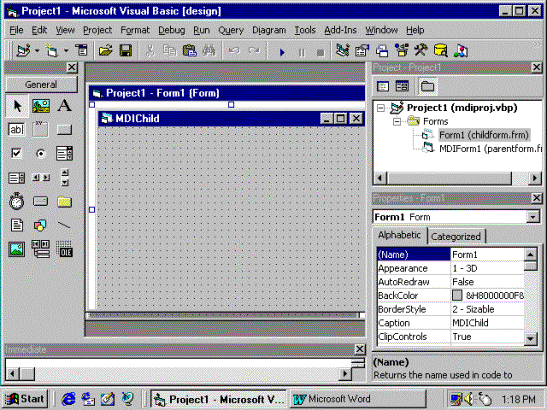Open the Project Explorer from the toolbar
The image size is (547, 410).
click(x=342, y=51)
